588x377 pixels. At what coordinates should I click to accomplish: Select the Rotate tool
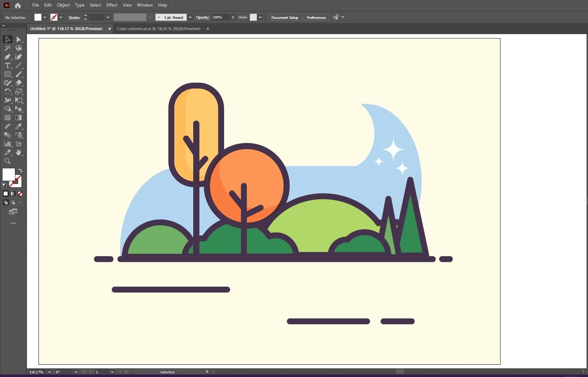pyautogui.click(x=7, y=91)
